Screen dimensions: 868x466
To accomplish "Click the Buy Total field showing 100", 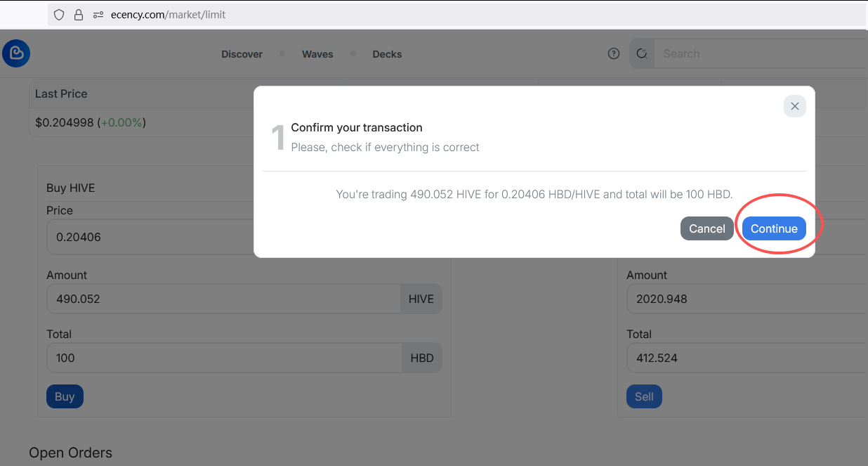I will [224, 358].
